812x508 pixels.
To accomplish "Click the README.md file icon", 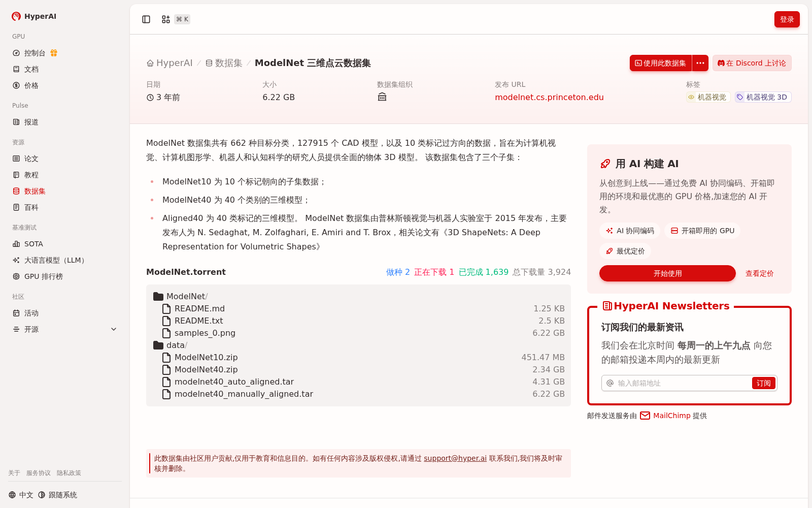I will (166, 309).
